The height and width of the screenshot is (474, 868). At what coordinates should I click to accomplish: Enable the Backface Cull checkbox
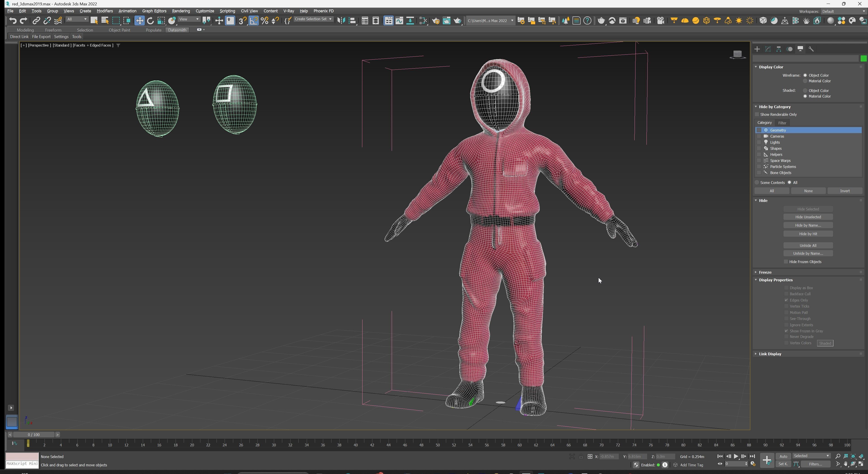click(x=786, y=294)
